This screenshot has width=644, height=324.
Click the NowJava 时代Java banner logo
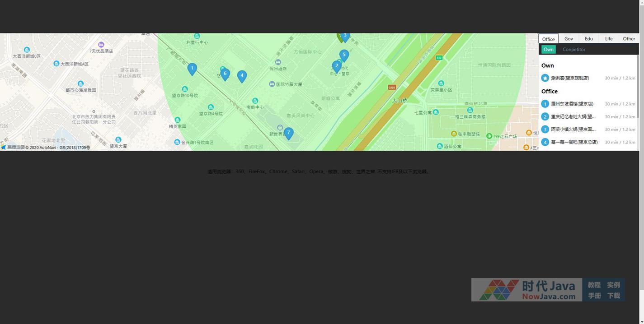(526, 290)
